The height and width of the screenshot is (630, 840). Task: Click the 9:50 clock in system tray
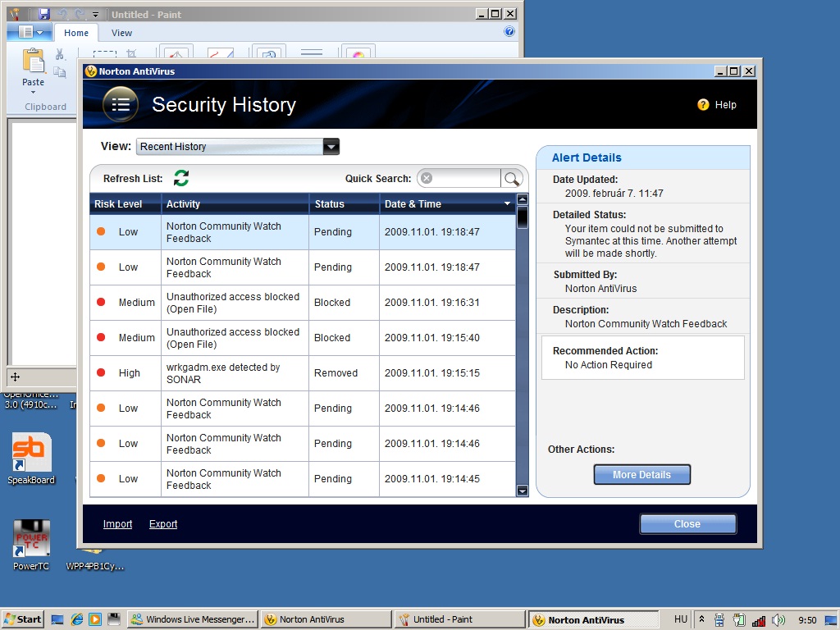807,620
